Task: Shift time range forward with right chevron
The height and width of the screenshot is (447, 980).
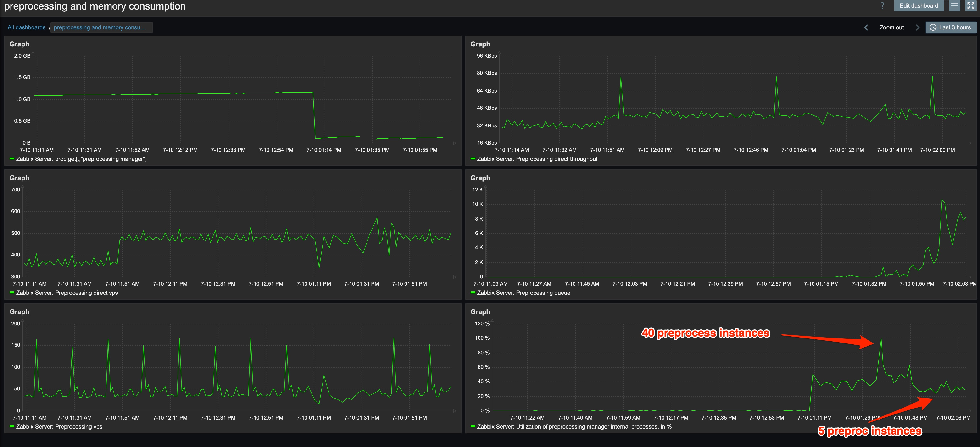Action: 917,27
